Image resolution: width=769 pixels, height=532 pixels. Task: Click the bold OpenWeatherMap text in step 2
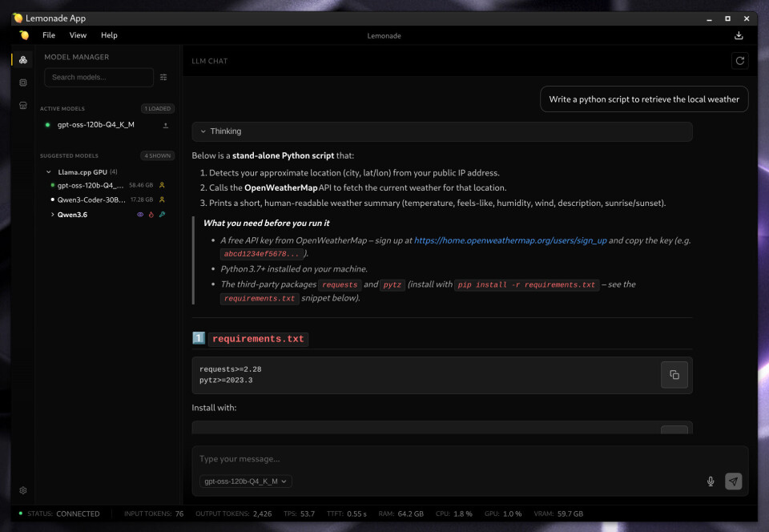[280, 187]
